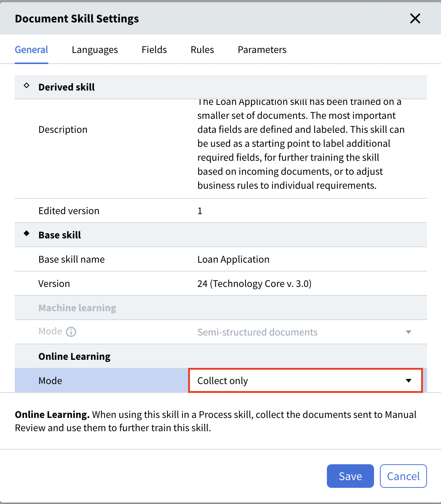Select the Base skill name row
The height and width of the screenshot is (504, 441).
pos(221,259)
